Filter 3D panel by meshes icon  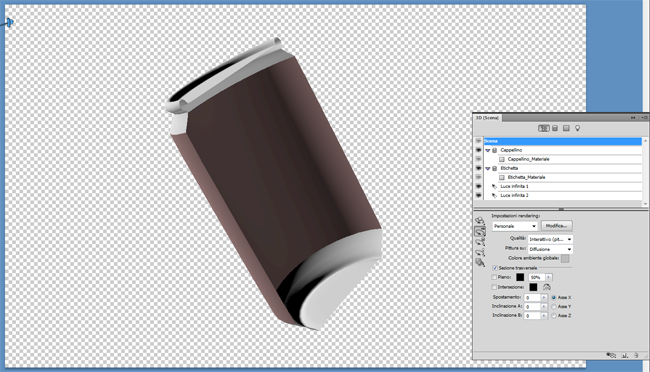click(x=555, y=129)
